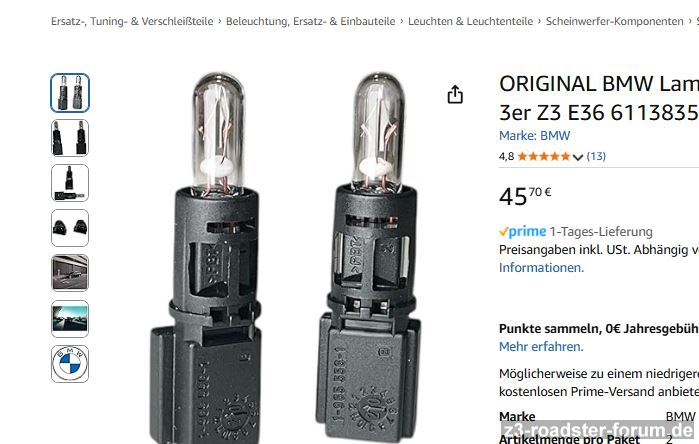Select the second thumbnail with black bulb silhouettes

tap(70, 138)
